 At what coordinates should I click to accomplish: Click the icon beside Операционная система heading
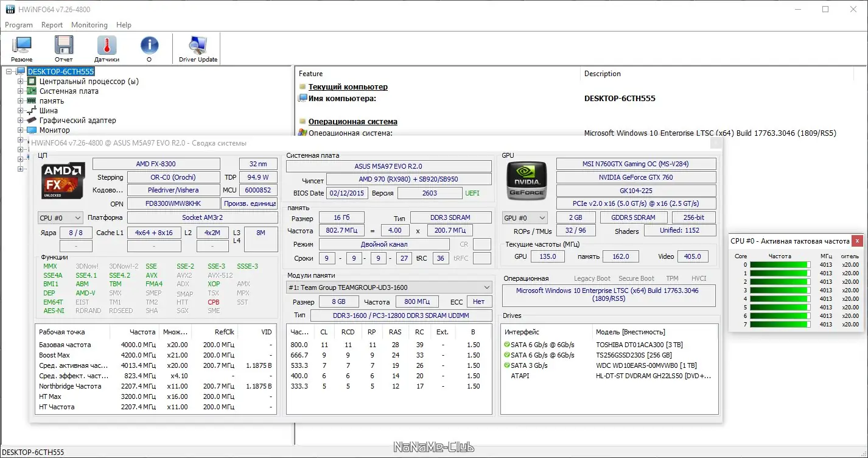click(302, 122)
